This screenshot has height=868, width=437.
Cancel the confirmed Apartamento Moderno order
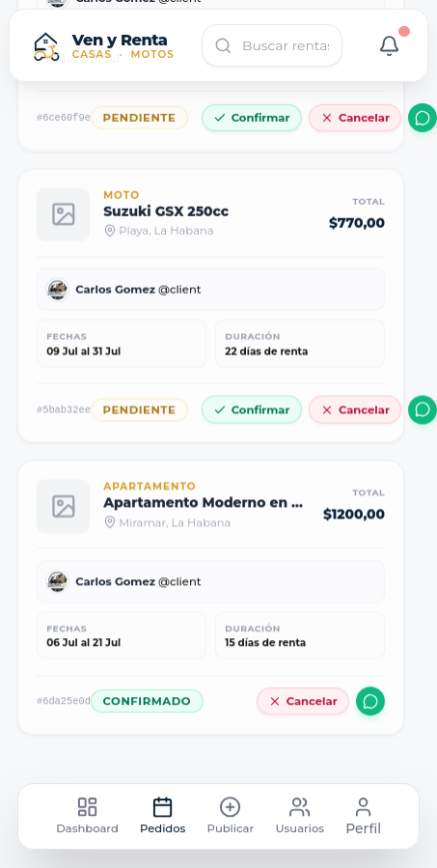[303, 701]
